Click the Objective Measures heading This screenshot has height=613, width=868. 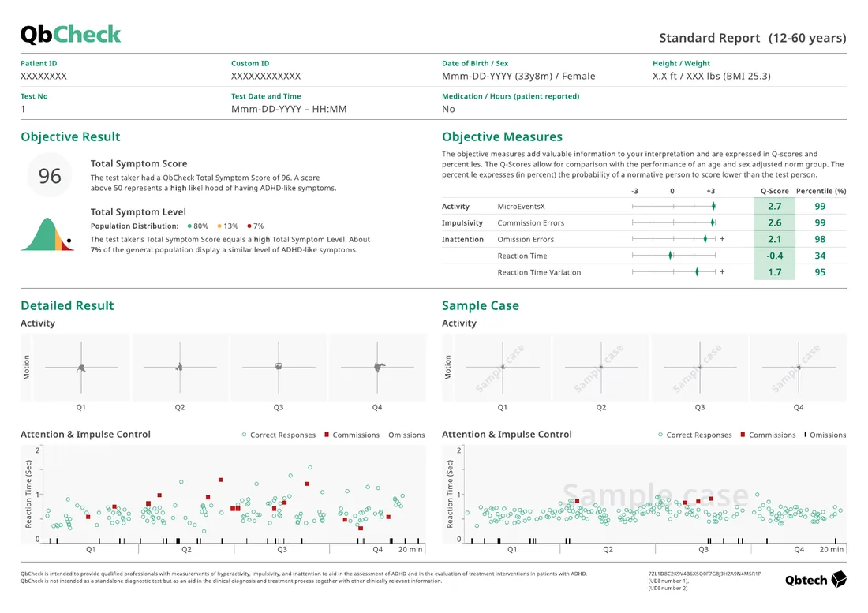click(x=502, y=136)
